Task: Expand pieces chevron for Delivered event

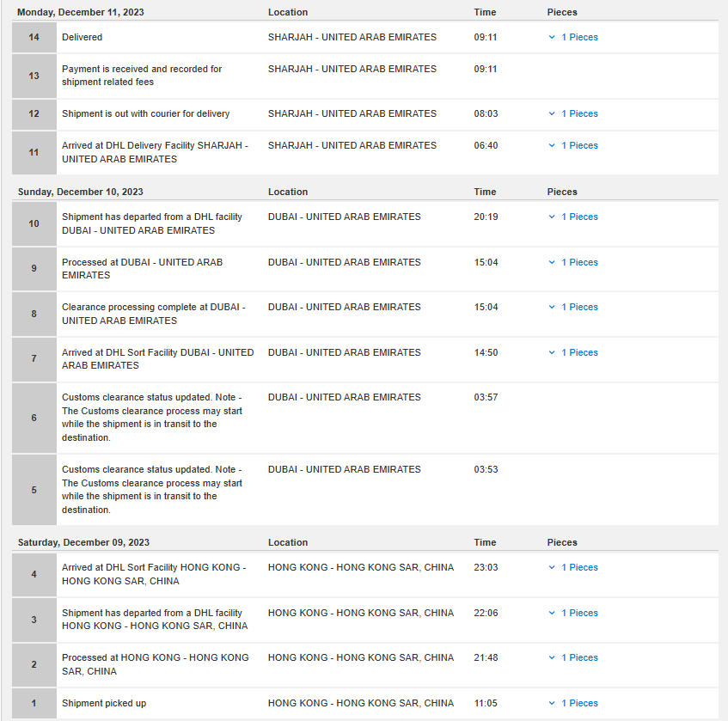Action: [552, 37]
